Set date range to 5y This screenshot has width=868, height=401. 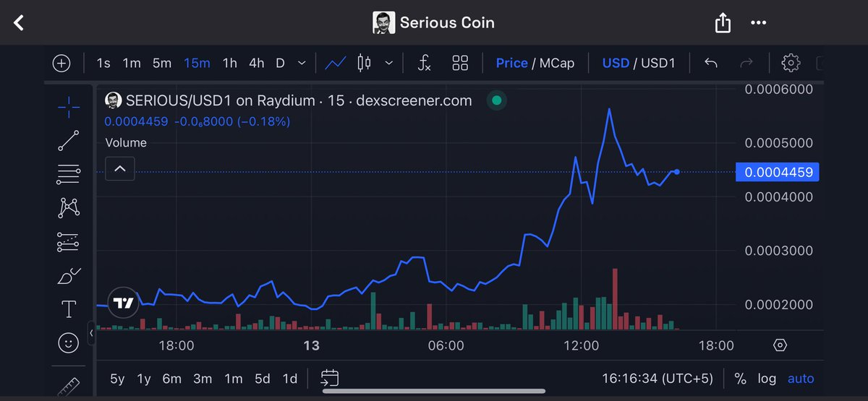(117, 379)
